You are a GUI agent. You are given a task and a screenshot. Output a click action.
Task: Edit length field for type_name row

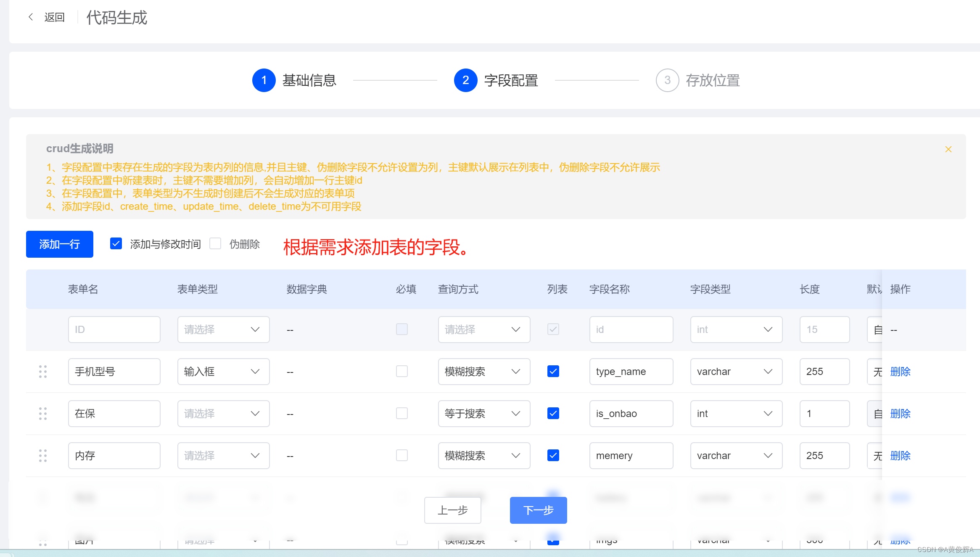[824, 372]
